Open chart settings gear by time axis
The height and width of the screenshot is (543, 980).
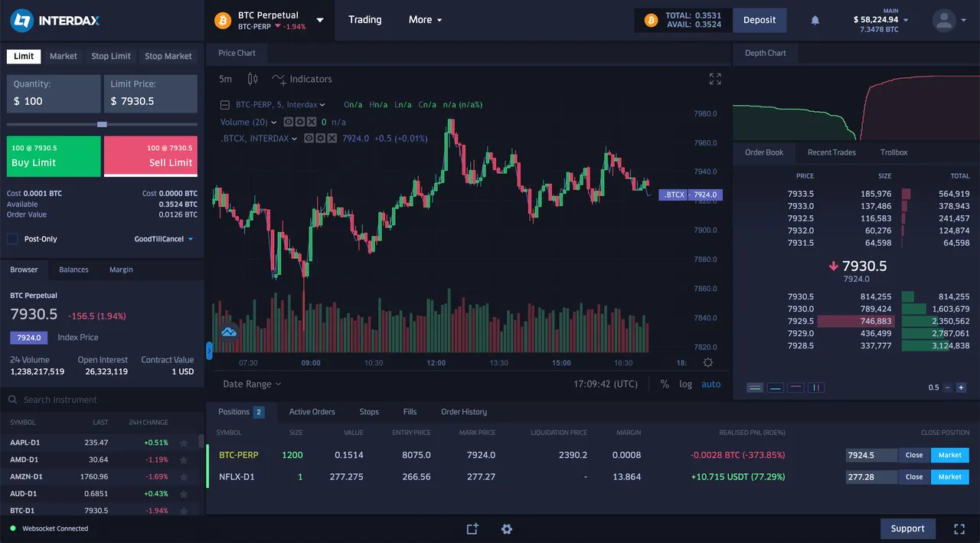[708, 363]
